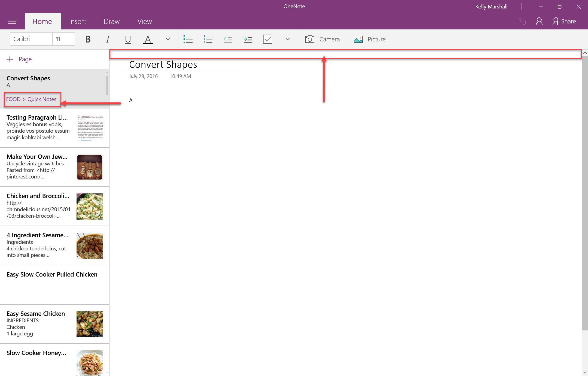Image resolution: width=588 pixels, height=376 pixels.
Task: Apply italic formatting
Action: pos(108,39)
